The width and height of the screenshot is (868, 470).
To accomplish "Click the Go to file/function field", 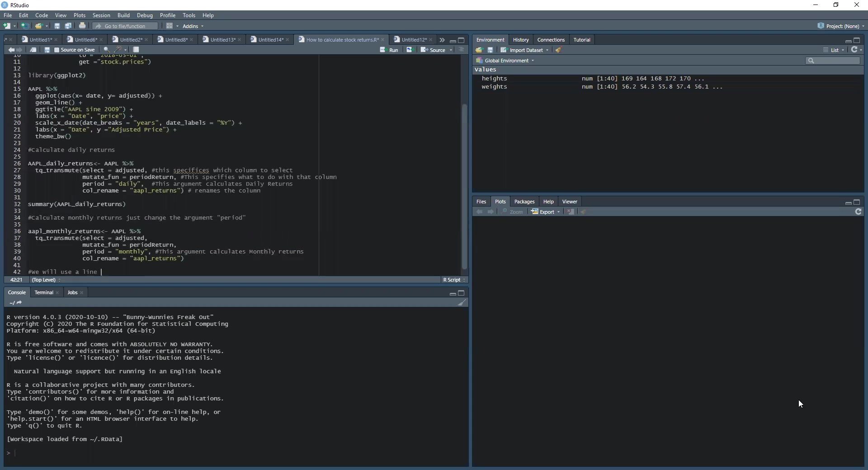I will [125, 26].
